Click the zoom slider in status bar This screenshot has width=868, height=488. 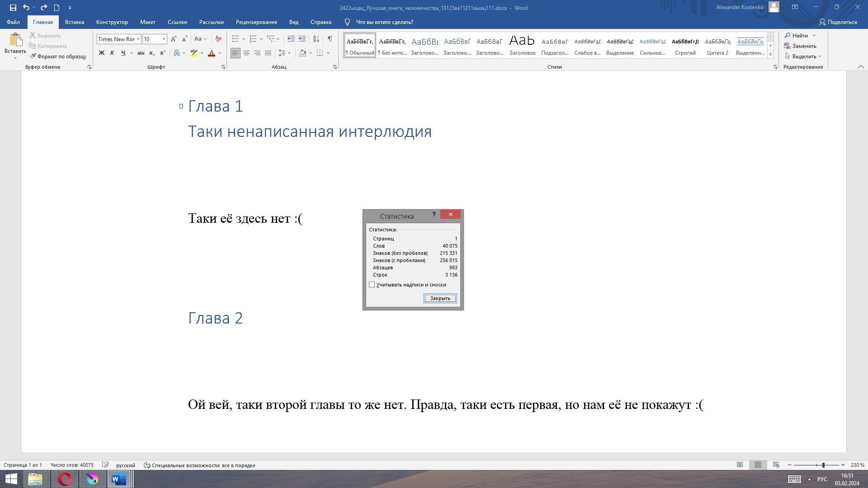(823, 465)
